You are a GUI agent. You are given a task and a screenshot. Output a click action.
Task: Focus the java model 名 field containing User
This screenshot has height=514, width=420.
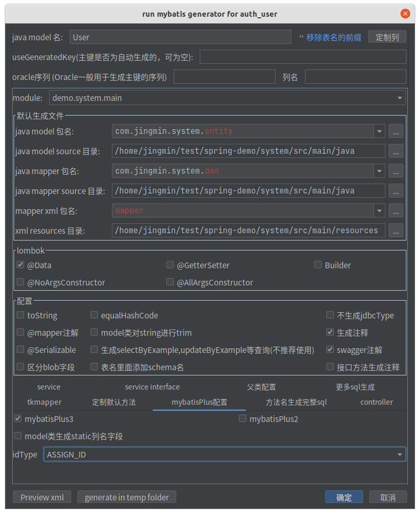(x=180, y=37)
